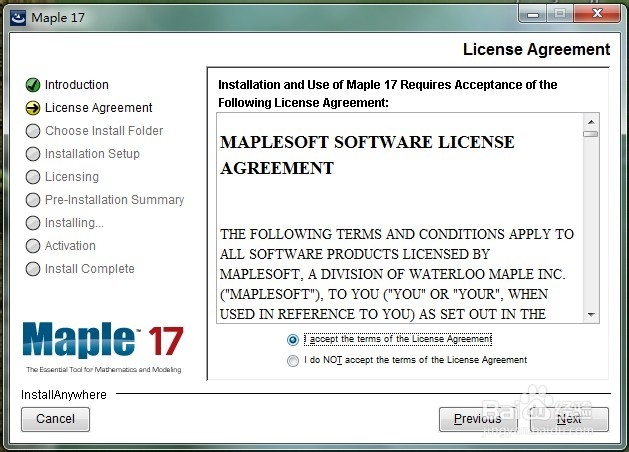629x452 pixels.
Task: Click the "I accept the terms" label text
Action: click(398, 339)
